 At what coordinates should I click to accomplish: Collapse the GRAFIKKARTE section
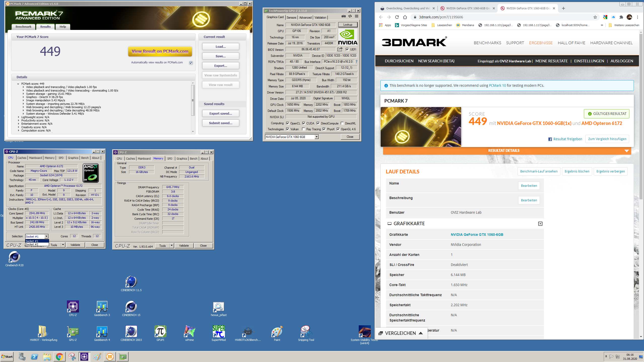[x=540, y=224]
